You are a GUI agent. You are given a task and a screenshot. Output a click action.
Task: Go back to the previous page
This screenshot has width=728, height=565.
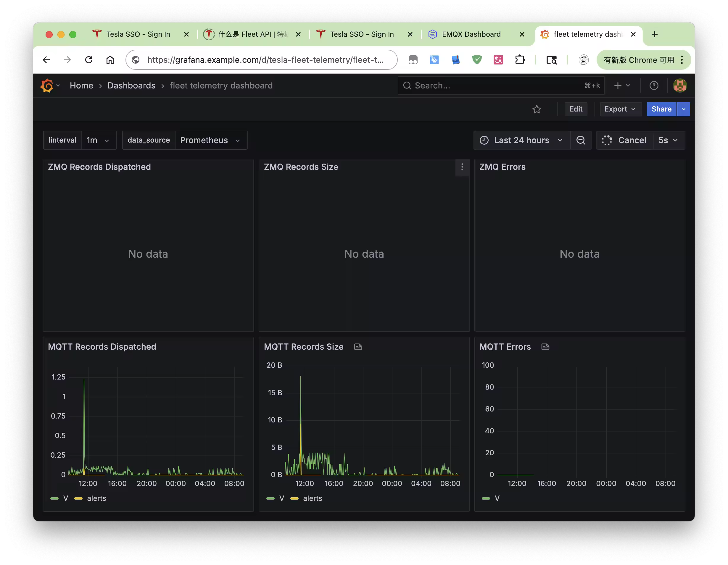coord(46,60)
